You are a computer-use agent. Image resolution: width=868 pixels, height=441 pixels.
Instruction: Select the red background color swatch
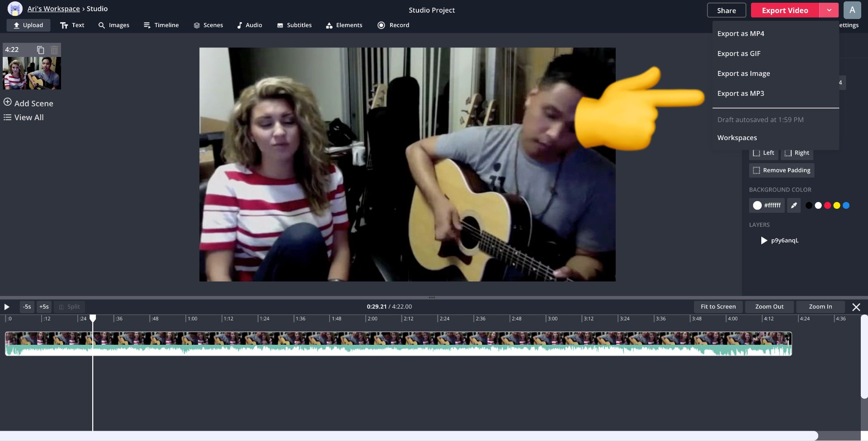pos(827,205)
